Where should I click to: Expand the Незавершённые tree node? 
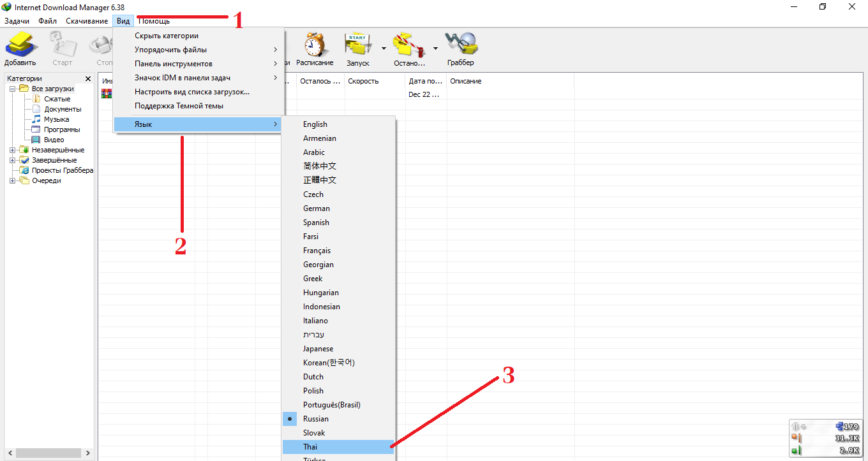pyautogui.click(x=13, y=150)
